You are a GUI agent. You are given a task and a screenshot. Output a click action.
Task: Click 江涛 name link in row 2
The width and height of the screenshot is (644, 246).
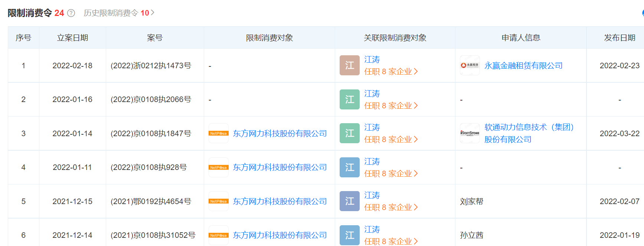coord(372,94)
